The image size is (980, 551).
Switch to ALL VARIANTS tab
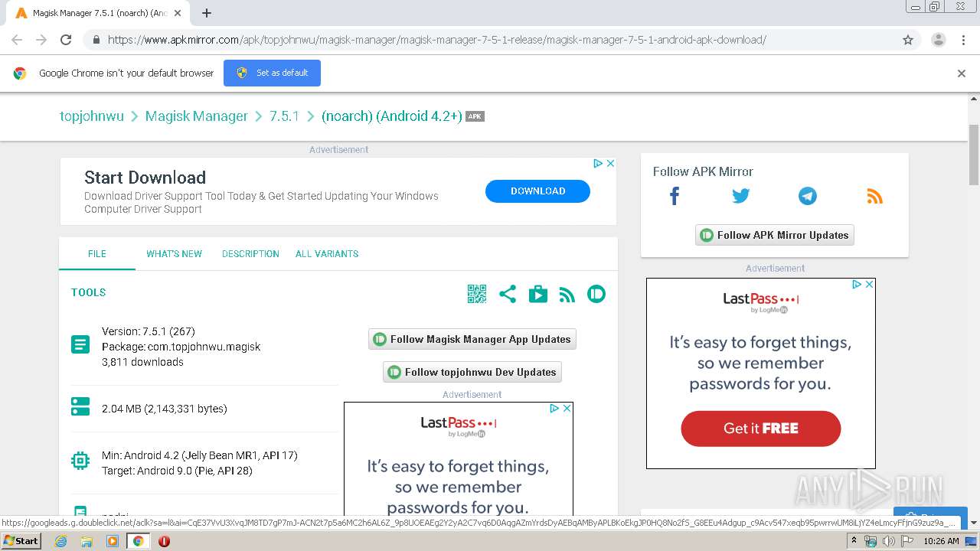[x=327, y=253]
